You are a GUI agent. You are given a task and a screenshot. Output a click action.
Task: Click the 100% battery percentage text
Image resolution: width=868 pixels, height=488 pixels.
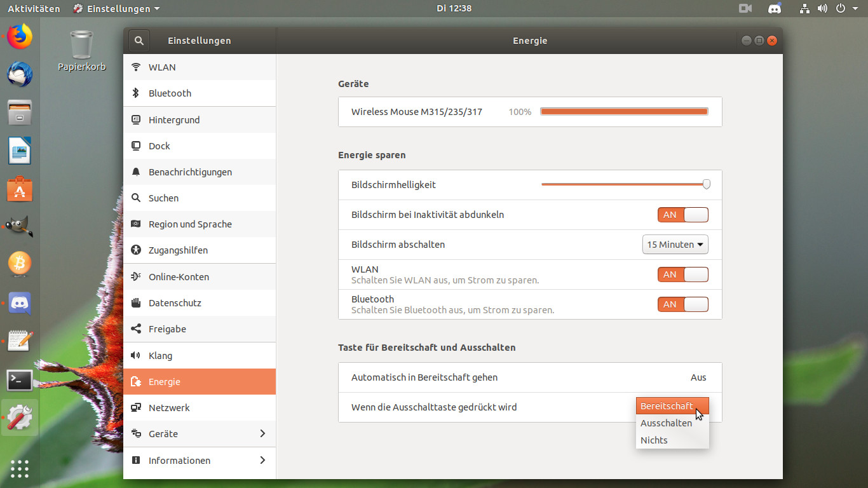(520, 112)
